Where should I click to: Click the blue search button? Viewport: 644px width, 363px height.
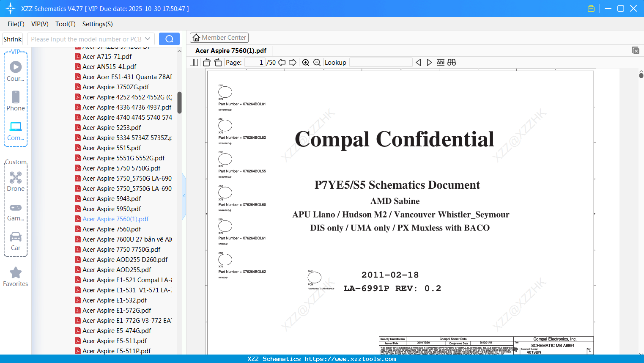click(x=169, y=39)
